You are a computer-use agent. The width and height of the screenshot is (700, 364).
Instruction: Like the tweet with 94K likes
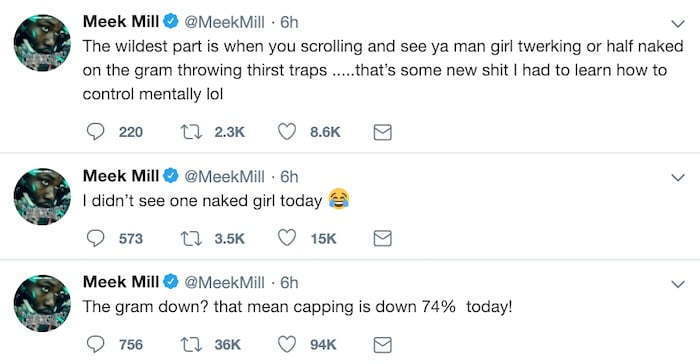coord(287,344)
